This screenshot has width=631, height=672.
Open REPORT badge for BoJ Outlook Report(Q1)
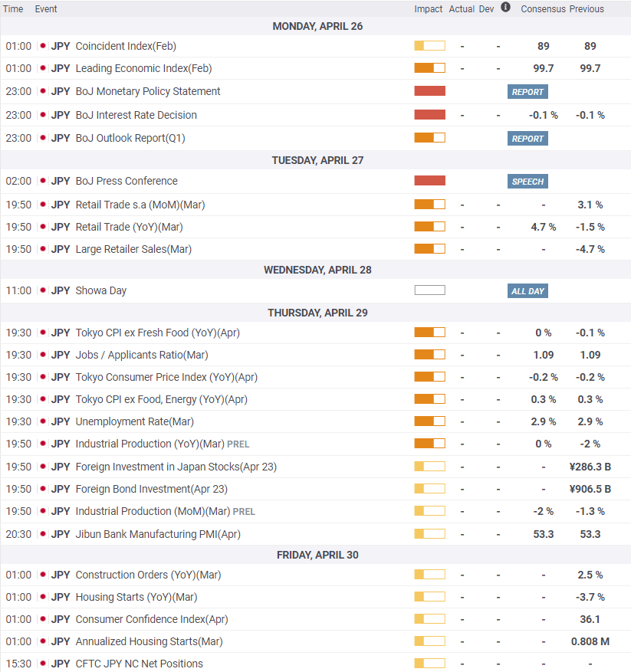point(527,139)
